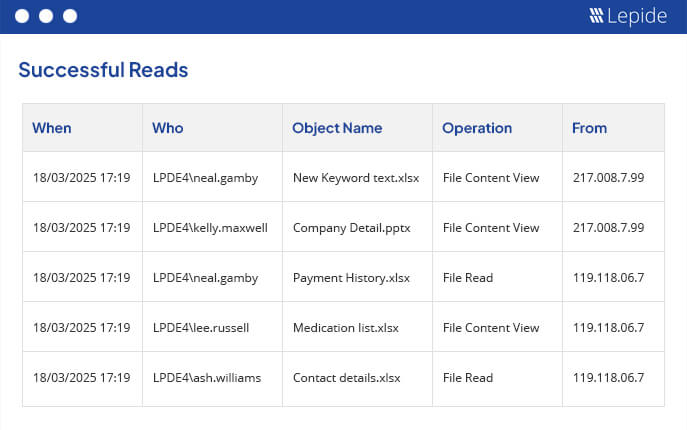
Task: Sort by the Object Name column header
Action: click(x=337, y=128)
